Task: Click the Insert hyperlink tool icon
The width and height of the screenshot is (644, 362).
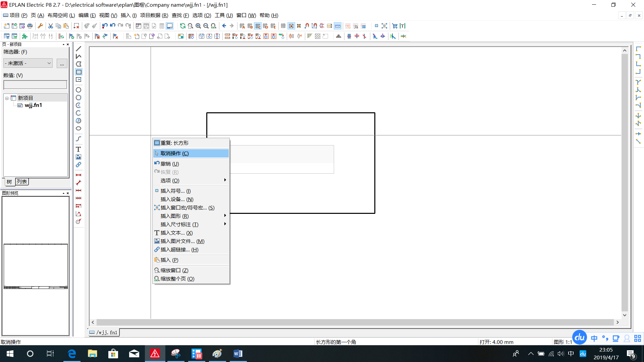Action: pos(78,165)
